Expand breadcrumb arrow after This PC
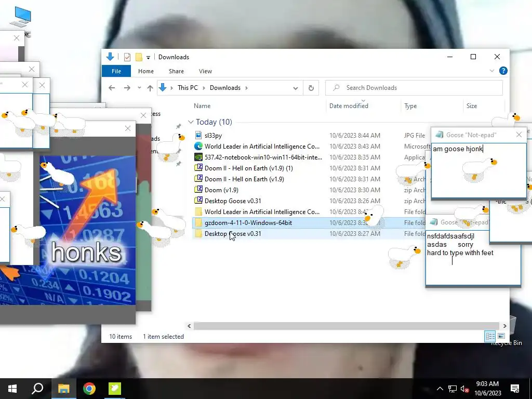 coord(204,88)
